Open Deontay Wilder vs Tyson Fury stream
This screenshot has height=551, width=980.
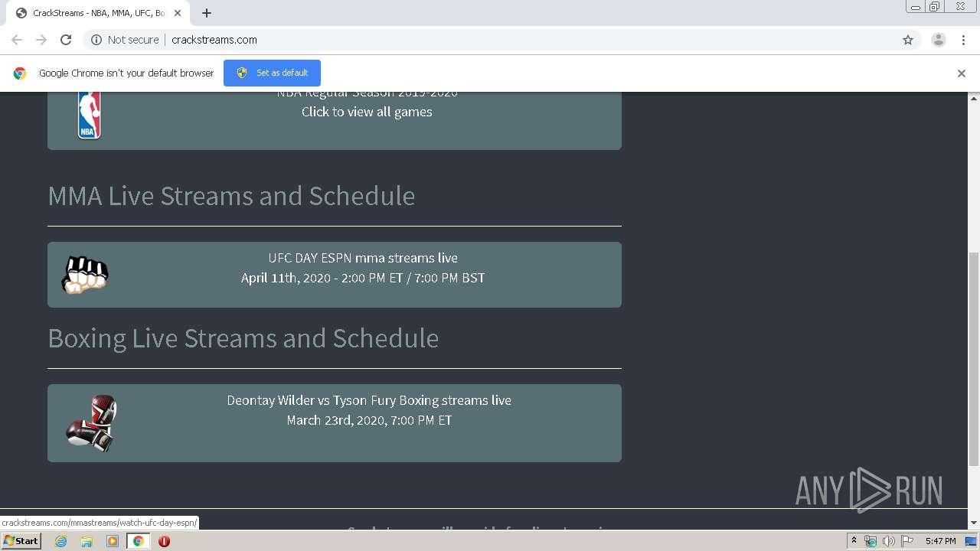click(x=369, y=400)
